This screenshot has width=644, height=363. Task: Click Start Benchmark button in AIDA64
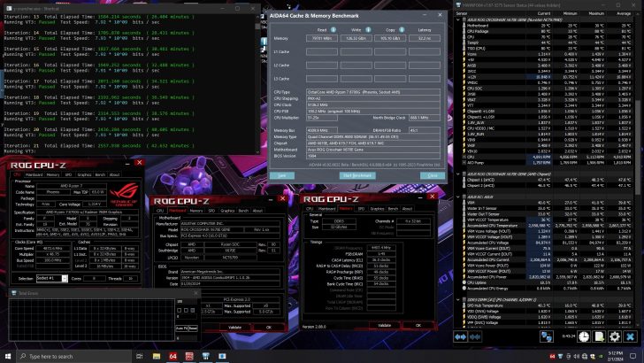[357, 175]
